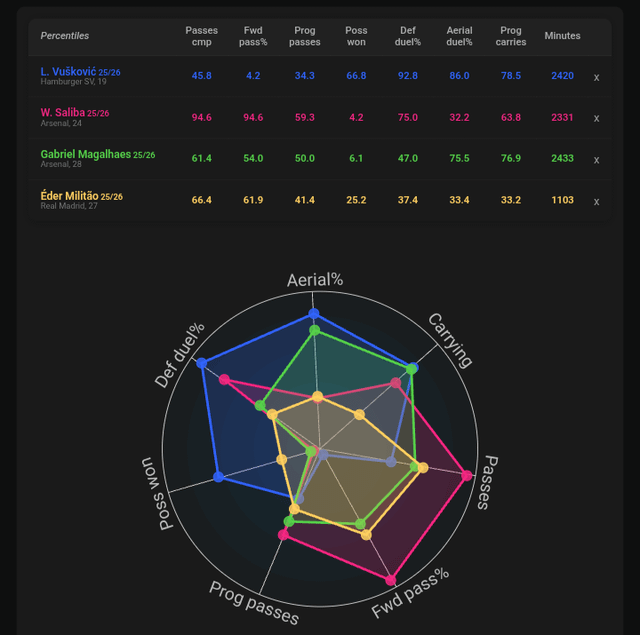This screenshot has width=640, height=635.
Task: Click the Carrying radar axis label
Action: tap(450, 339)
